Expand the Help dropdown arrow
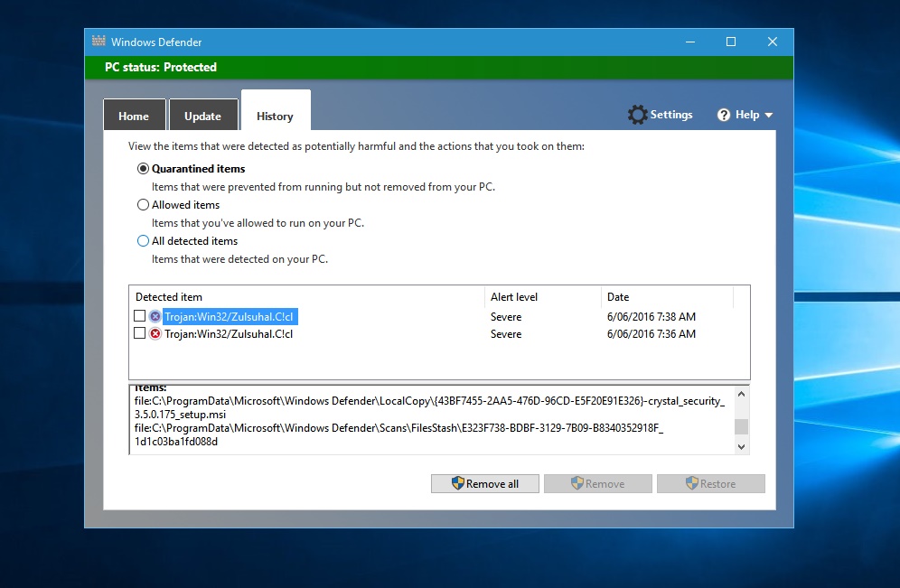This screenshot has height=588, width=900. point(769,116)
